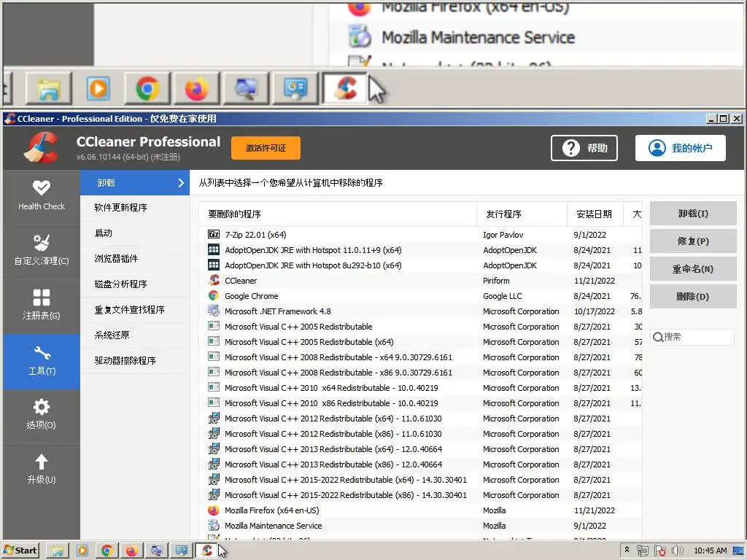Select Visual C++ 2008 Redistributable x86 row

(x=420, y=373)
